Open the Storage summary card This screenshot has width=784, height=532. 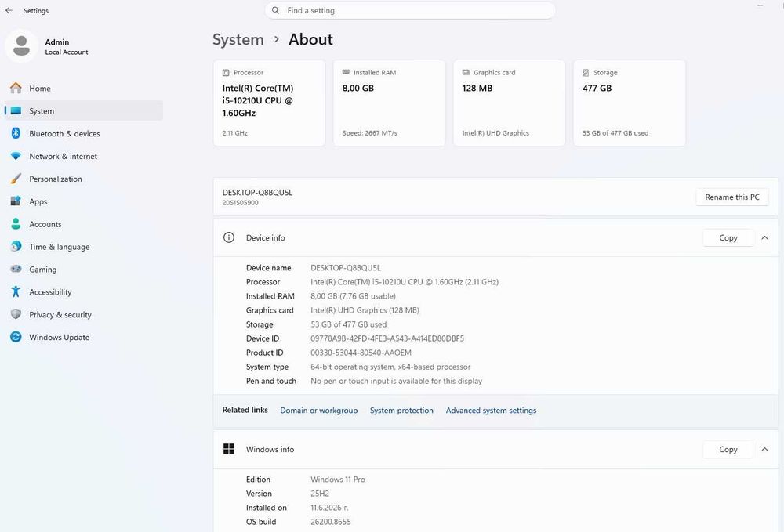click(x=630, y=103)
